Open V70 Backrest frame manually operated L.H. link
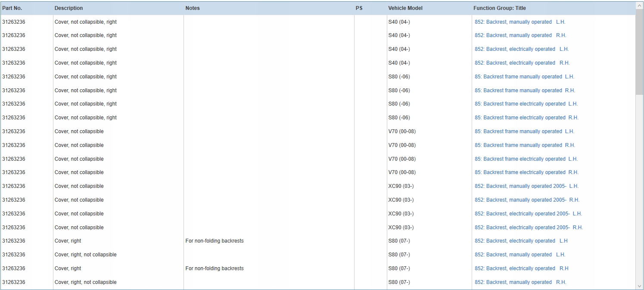This screenshot has height=290, width=644. click(x=524, y=131)
